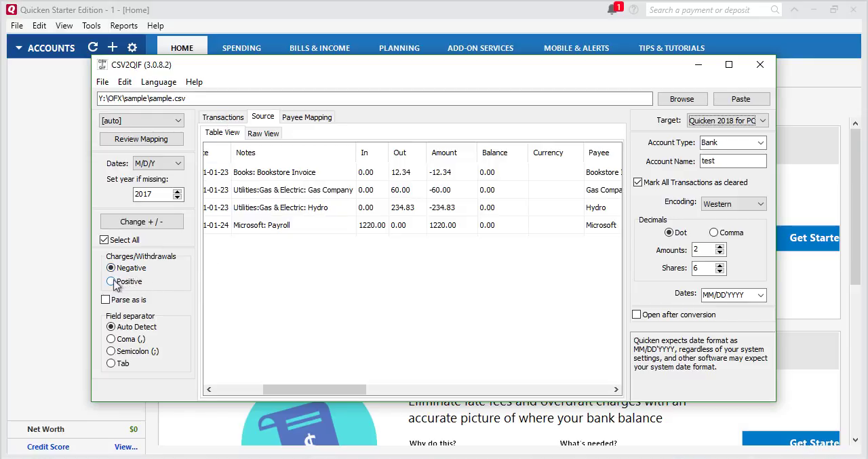This screenshot has height=459, width=868.
Task: Click the Quicken logo icon in title bar
Action: [x=11, y=9]
